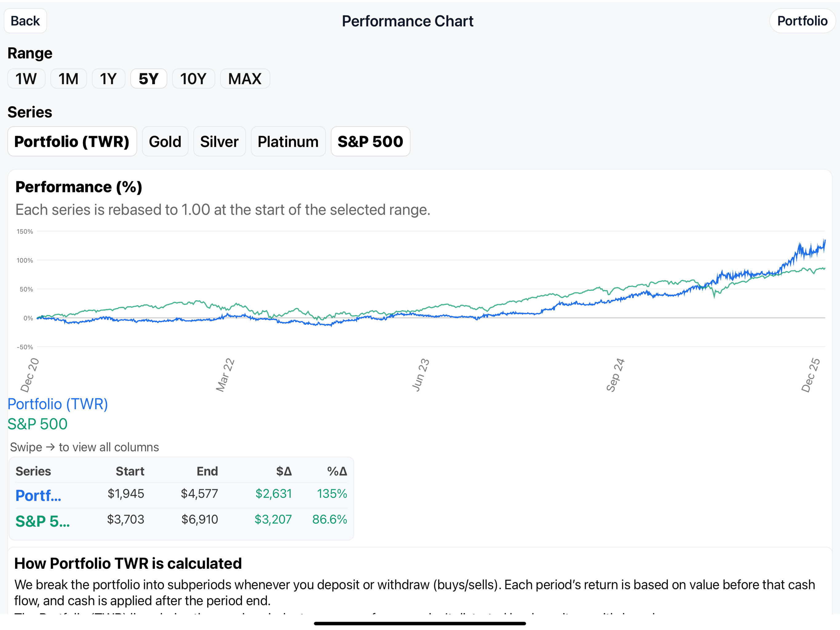840x630 pixels.
Task: Click the 135% change value
Action: point(332,494)
